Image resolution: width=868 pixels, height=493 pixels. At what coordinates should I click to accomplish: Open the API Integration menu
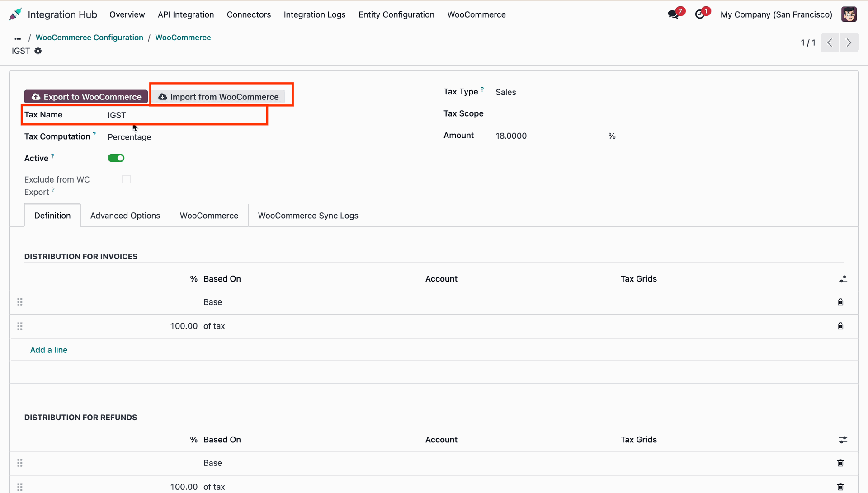186,14
